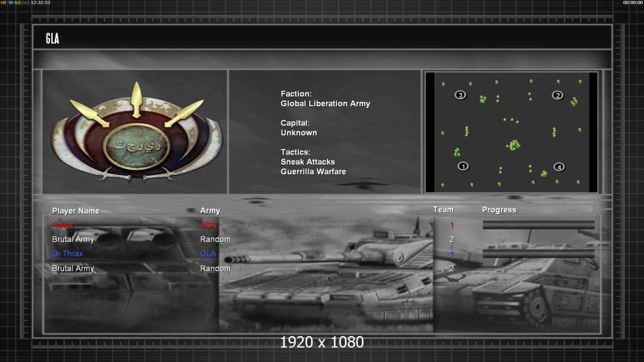Click the GLA faction emblem
The width and height of the screenshot is (644, 362).
click(x=137, y=132)
